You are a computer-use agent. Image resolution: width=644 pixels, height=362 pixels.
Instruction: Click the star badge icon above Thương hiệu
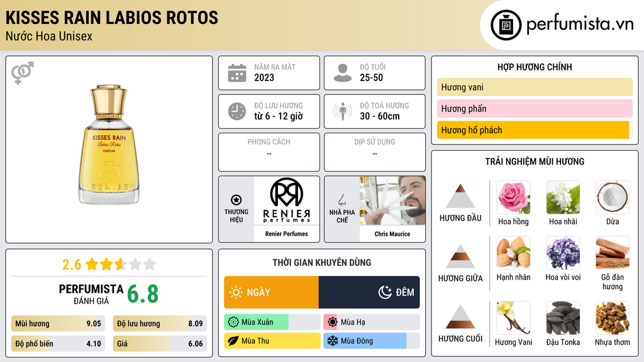(236, 200)
